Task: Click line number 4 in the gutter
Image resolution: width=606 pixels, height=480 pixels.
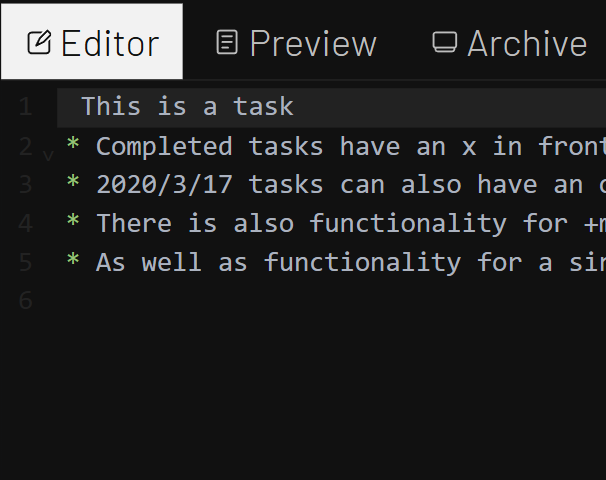Action: tap(25, 223)
